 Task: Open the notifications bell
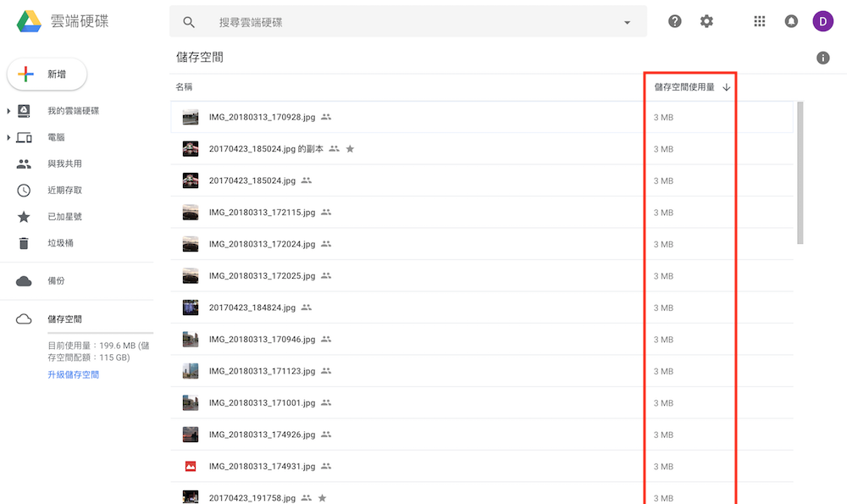point(791,20)
